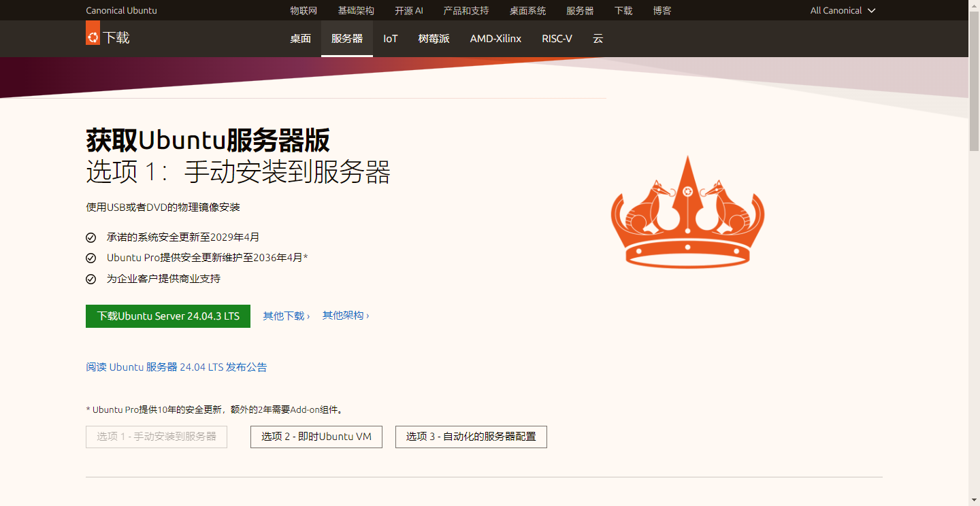Screen dimensions: 980x506
Task: Switch to the 云 download tab
Action: [598, 39]
